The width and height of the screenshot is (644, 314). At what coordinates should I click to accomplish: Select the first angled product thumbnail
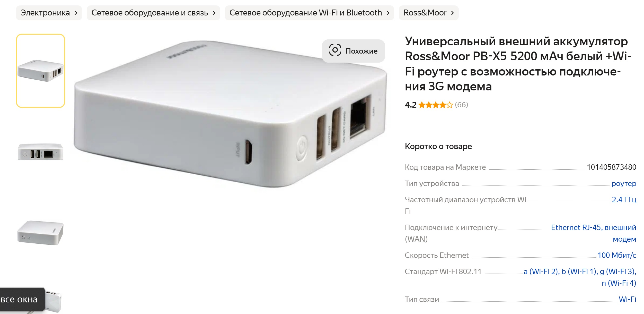[x=40, y=71]
